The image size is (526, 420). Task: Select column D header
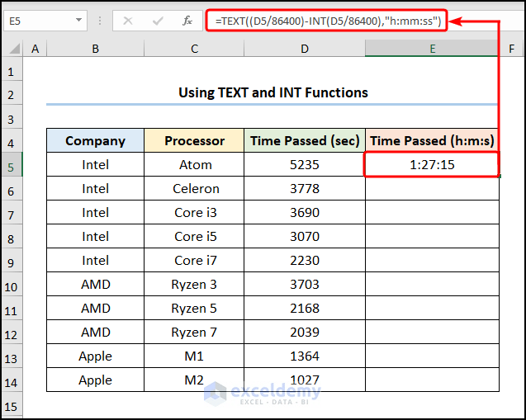pyautogui.click(x=305, y=49)
